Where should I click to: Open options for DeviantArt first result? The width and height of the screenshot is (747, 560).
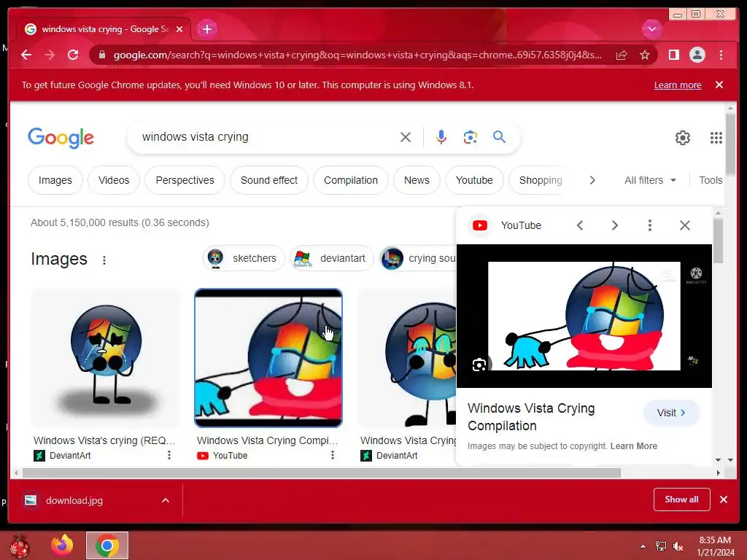[x=169, y=455]
